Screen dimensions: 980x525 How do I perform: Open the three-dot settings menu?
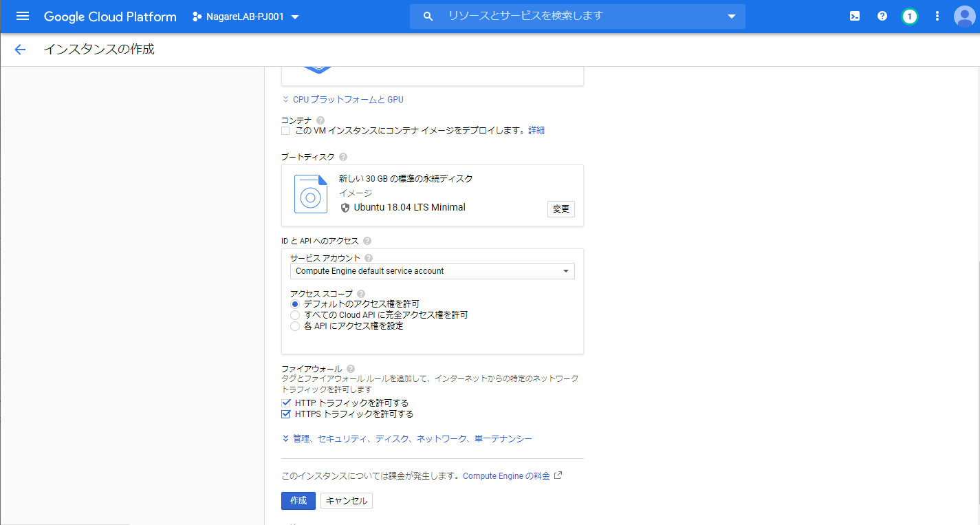[937, 17]
